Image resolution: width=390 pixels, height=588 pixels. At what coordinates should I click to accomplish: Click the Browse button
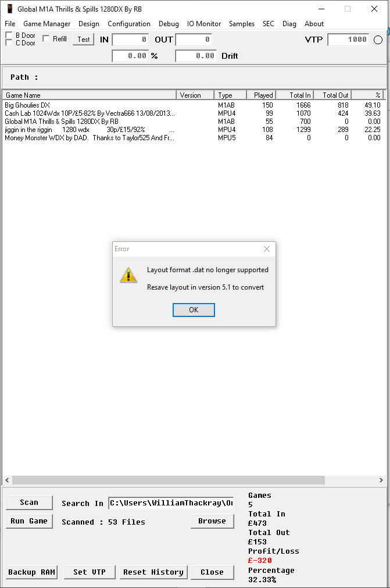tap(212, 521)
